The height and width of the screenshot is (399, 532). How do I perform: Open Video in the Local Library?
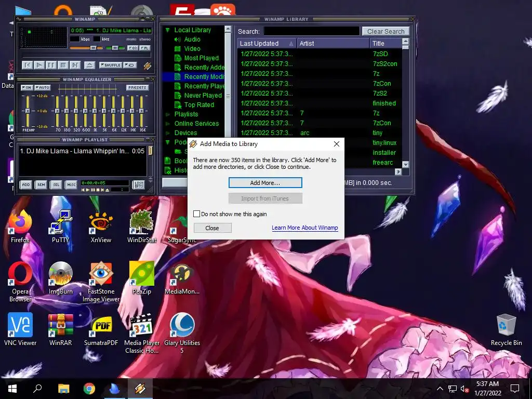pyautogui.click(x=192, y=48)
